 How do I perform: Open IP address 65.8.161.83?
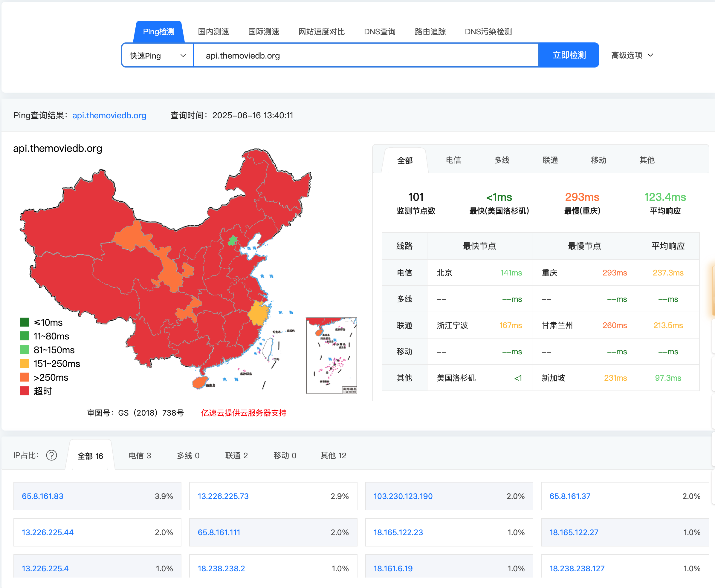(x=43, y=496)
